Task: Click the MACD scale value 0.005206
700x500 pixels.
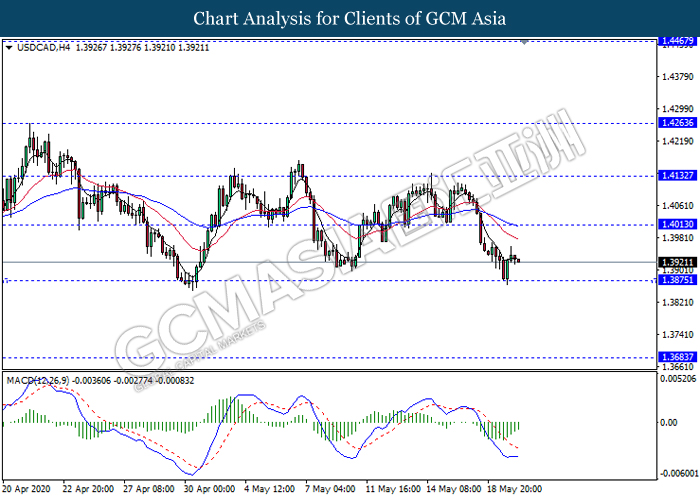Action: [678, 379]
